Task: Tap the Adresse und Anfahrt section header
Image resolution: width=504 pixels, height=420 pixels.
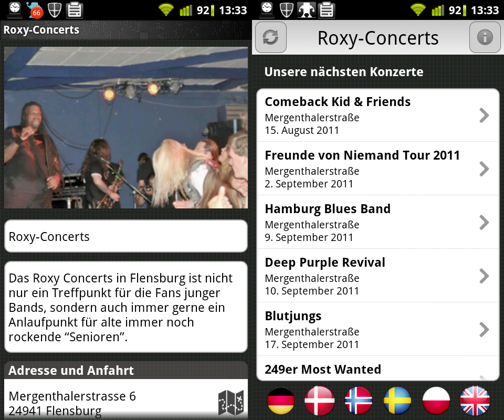Action: [126, 370]
